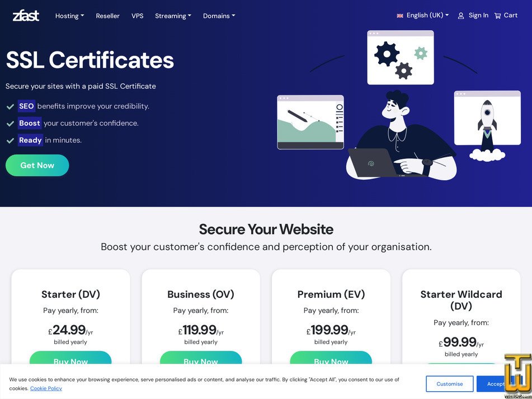The image size is (532, 399).
Task: Click the gears window illustration
Action: 400,58
